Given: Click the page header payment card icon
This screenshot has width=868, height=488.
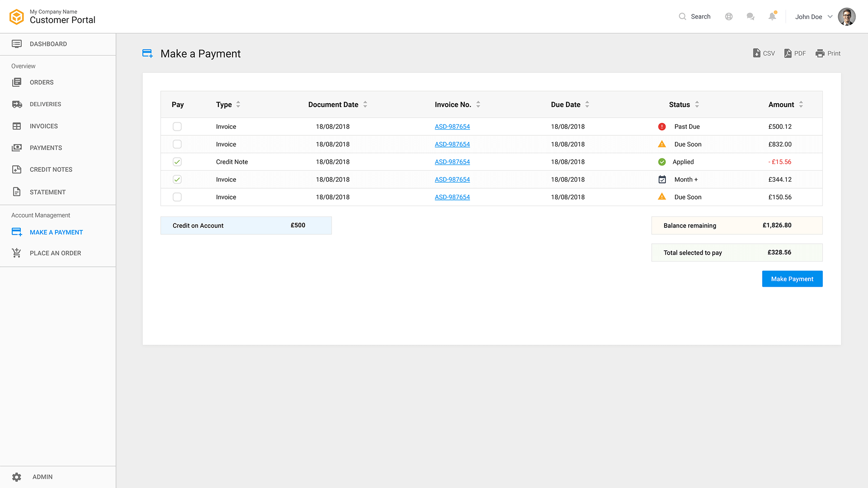Looking at the screenshot, I should point(148,53).
